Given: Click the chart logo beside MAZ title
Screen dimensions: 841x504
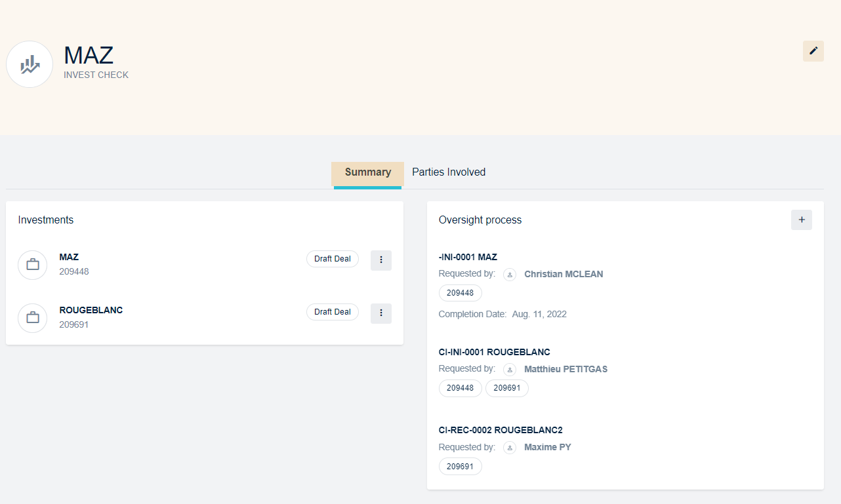Looking at the screenshot, I should click(30, 64).
